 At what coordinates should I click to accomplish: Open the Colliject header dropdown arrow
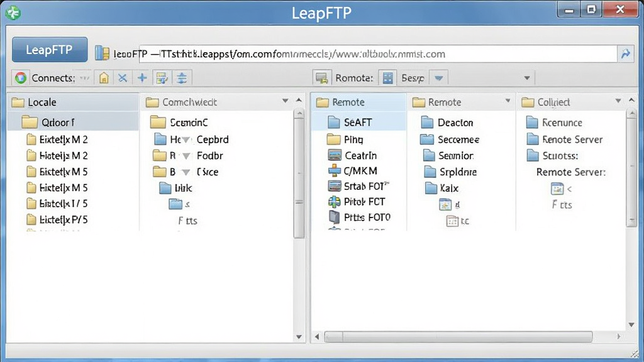618,101
